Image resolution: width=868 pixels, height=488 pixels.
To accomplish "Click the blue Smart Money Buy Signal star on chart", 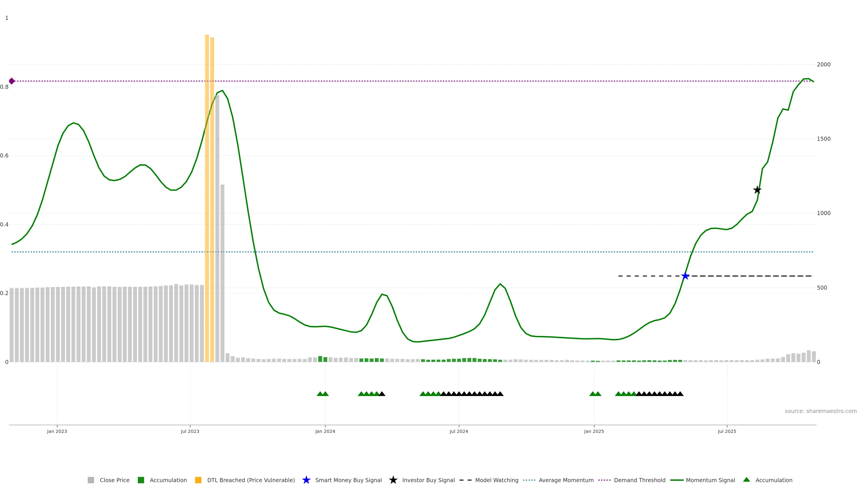I will (685, 276).
